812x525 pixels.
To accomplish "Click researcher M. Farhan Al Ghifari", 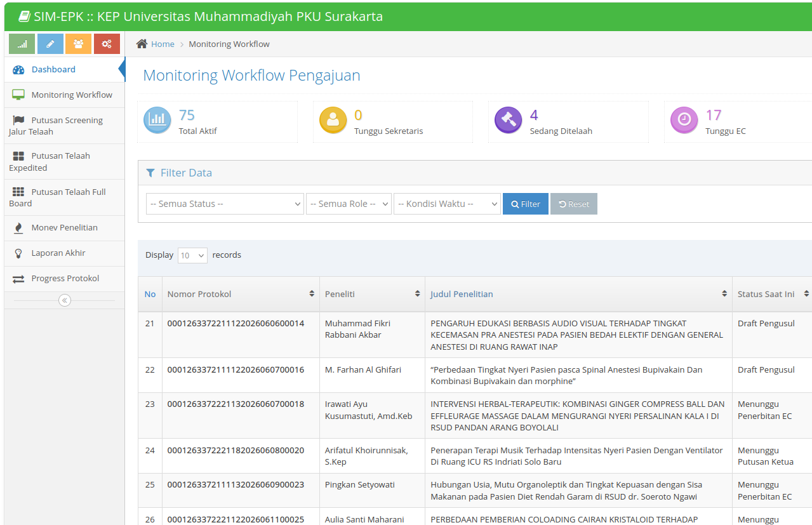I will [363, 369].
